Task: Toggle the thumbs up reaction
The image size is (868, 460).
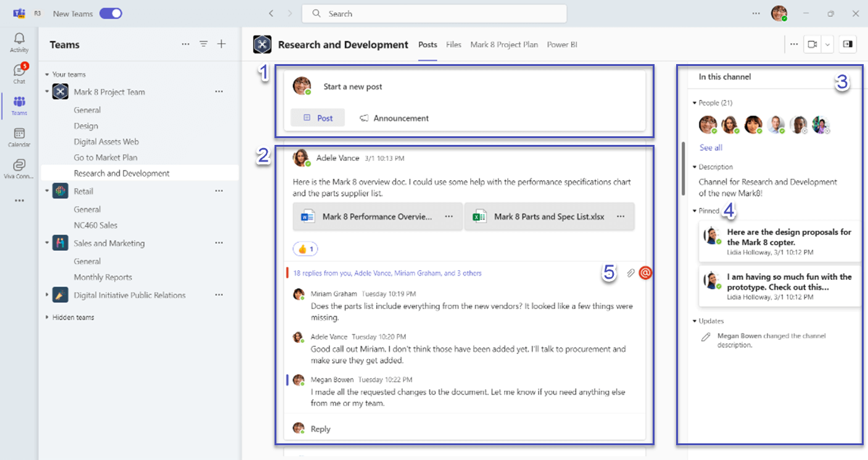Action: [x=305, y=249]
